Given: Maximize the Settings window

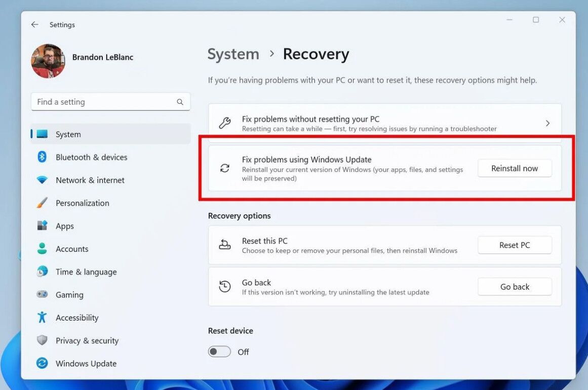Looking at the screenshot, I should (536, 20).
